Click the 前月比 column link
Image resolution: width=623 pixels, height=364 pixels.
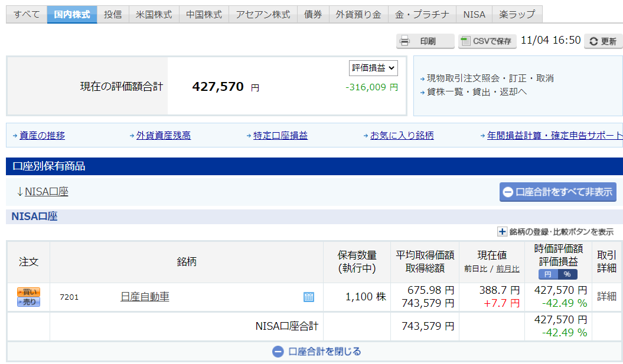pyautogui.click(x=508, y=269)
